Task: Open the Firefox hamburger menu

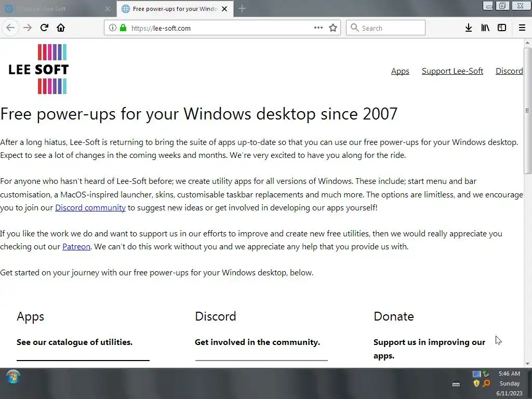Action: point(522,28)
